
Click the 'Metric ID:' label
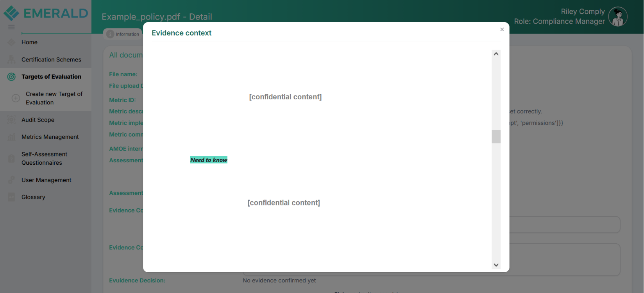pyautogui.click(x=122, y=100)
